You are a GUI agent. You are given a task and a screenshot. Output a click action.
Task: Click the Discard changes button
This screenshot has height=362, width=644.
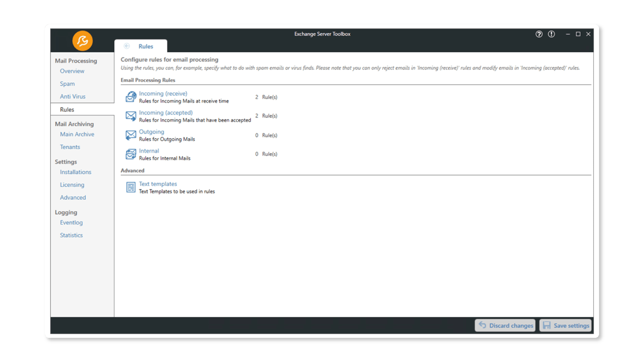point(506,325)
